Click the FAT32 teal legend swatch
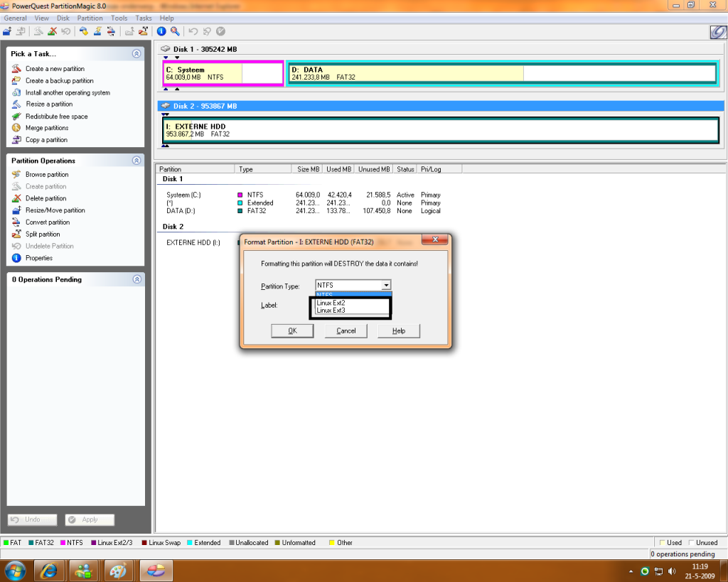 click(x=31, y=542)
